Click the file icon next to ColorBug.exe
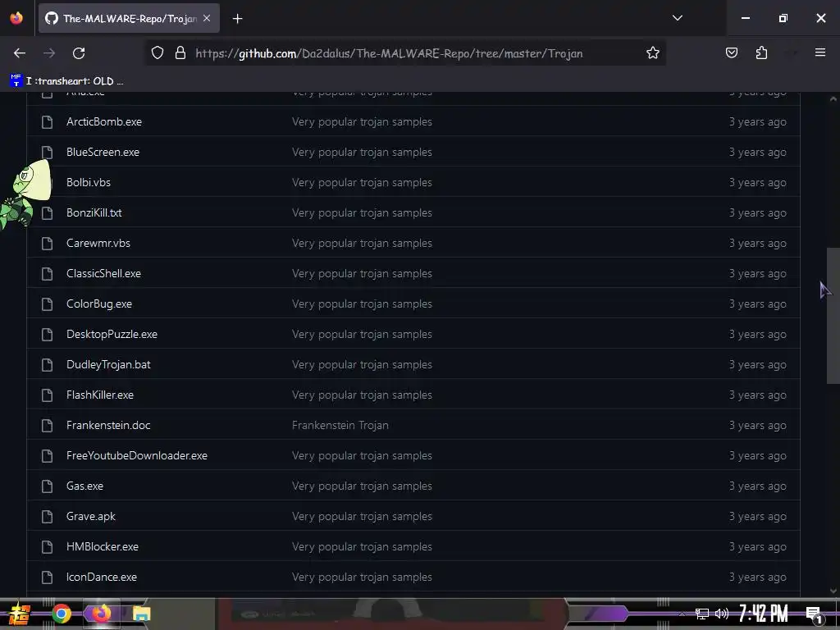This screenshot has height=630, width=840. point(47,304)
